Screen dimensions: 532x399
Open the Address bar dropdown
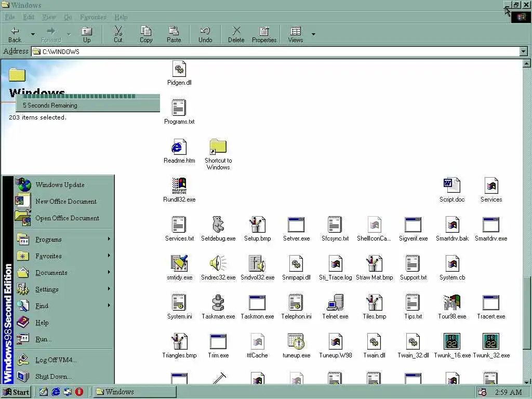(524, 51)
